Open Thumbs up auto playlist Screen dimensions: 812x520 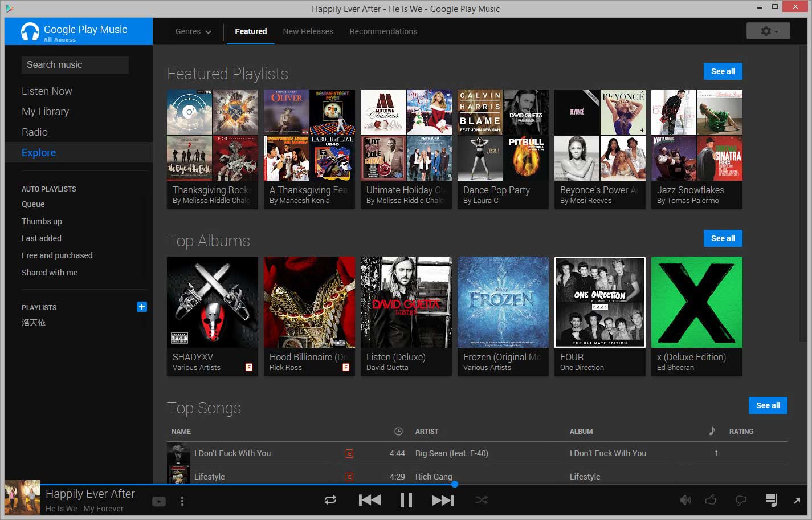tap(42, 221)
